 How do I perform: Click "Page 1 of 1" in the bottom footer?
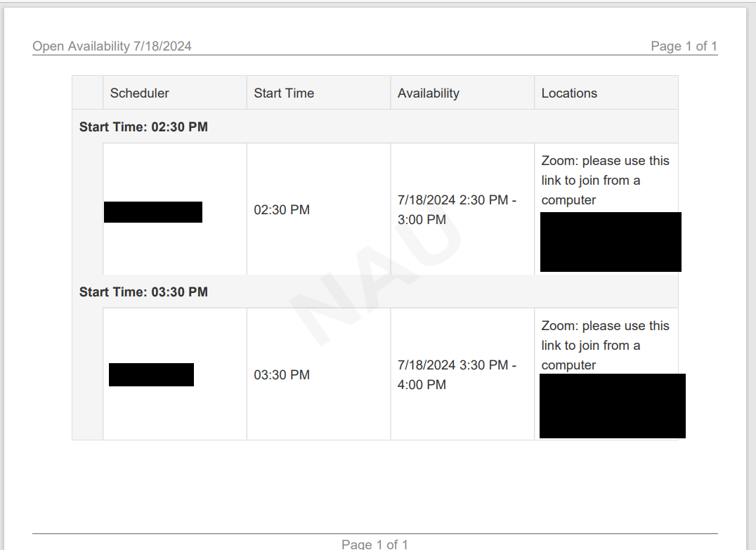pos(374,544)
